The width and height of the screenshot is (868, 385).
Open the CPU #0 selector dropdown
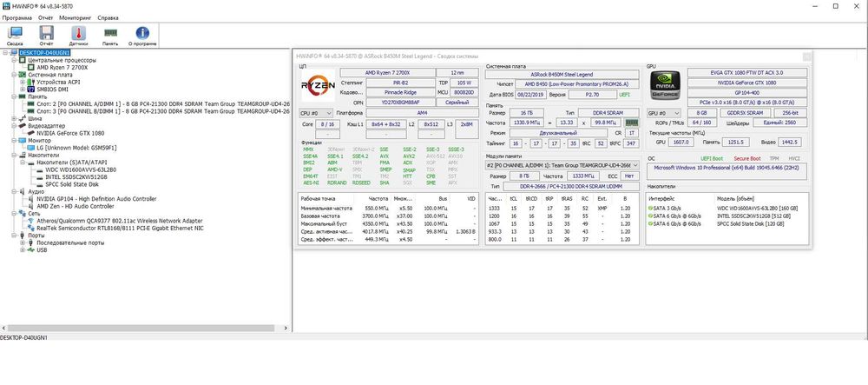coord(316,113)
